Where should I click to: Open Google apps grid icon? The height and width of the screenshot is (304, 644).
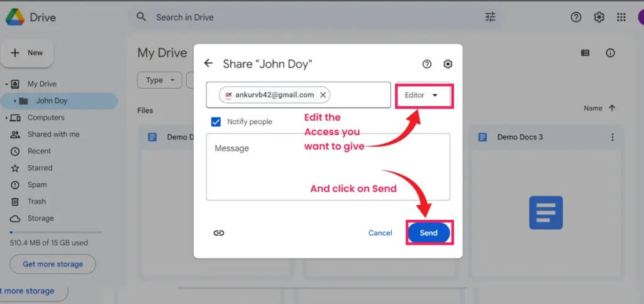pos(621,17)
